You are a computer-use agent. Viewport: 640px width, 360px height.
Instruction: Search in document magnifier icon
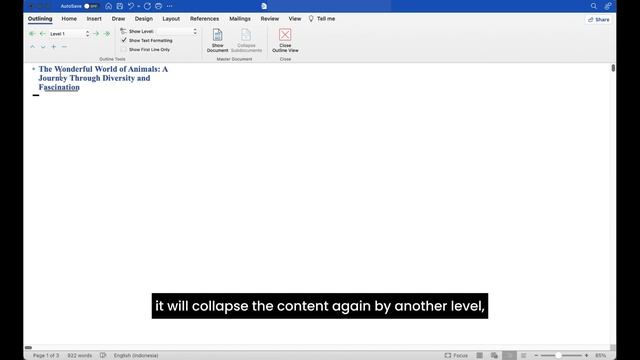tap(593, 6)
